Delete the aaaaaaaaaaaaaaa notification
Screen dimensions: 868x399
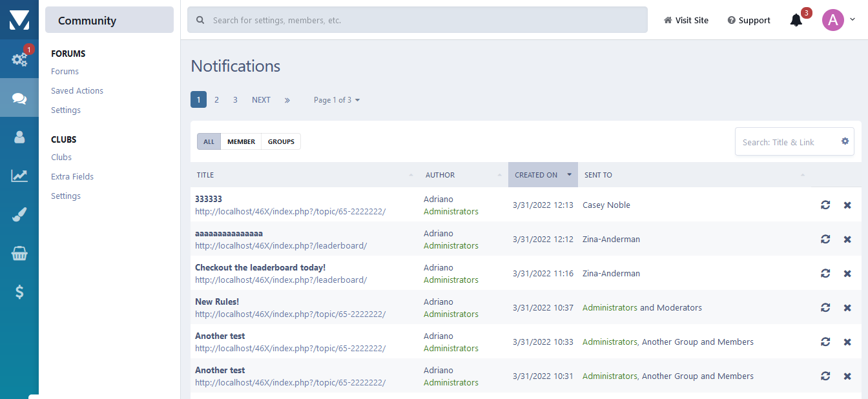[x=847, y=239]
